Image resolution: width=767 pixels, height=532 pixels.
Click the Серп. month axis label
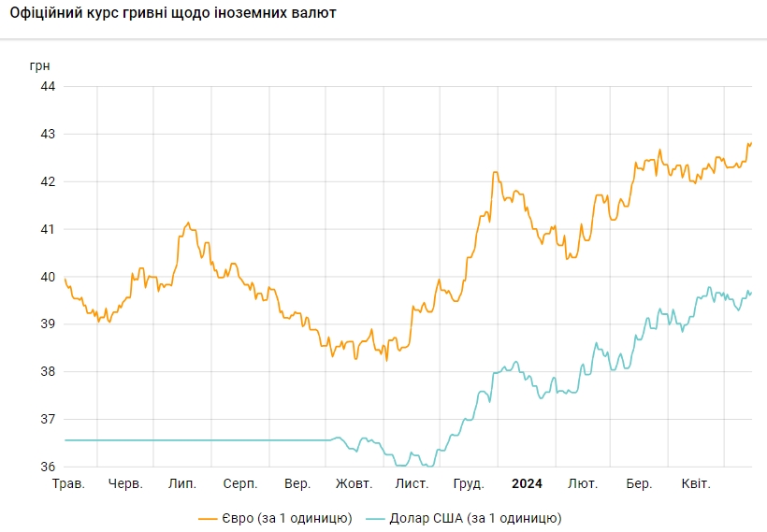[x=240, y=483]
